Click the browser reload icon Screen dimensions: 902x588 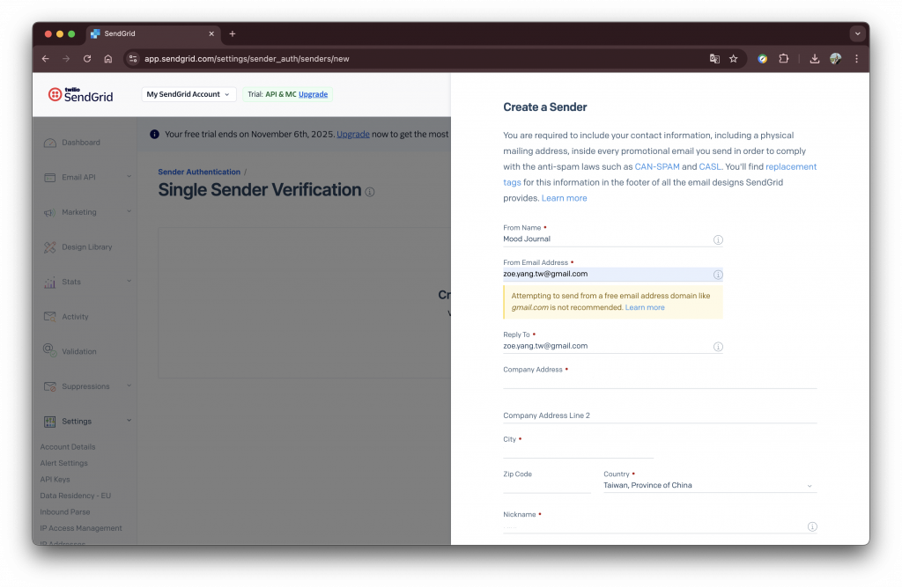pos(87,59)
